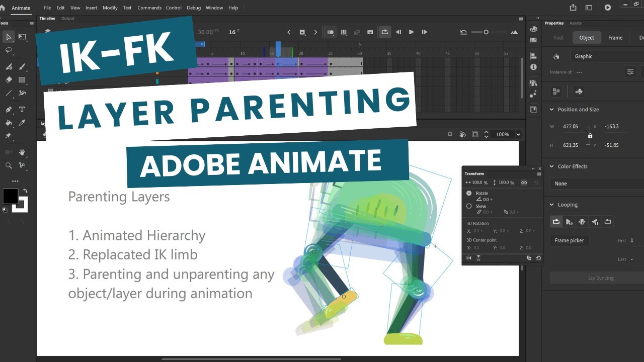Screen dimensions: 644x362
Task: Open the Modify menu
Action: 110,8
